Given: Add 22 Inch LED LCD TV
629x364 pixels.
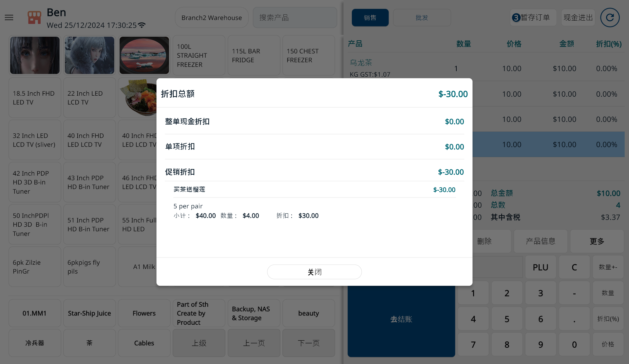Looking at the screenshot, I should tap(89, 98).
